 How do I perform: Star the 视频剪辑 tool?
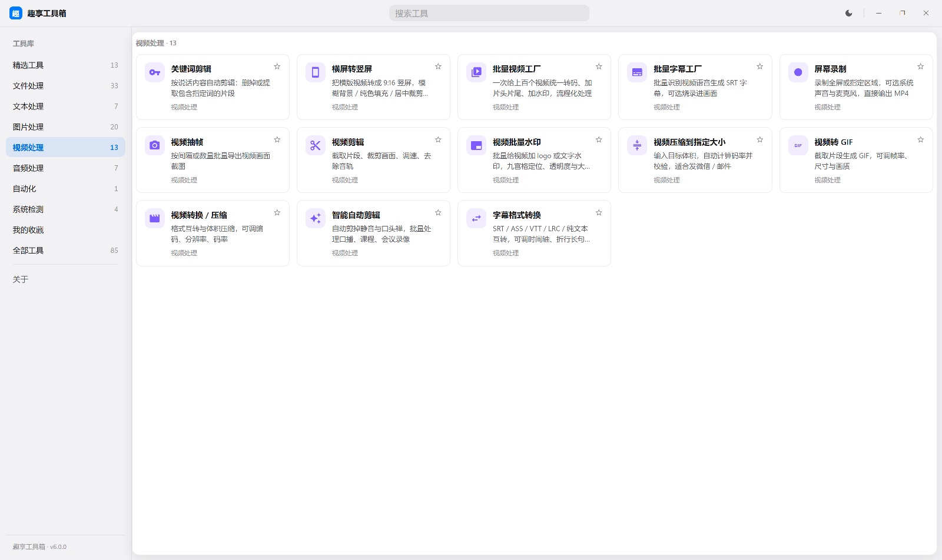tap(438, 139)
